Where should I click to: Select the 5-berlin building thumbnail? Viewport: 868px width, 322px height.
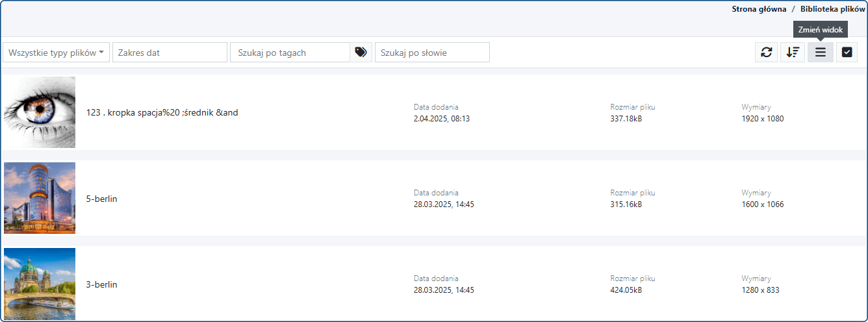point(40,198)
